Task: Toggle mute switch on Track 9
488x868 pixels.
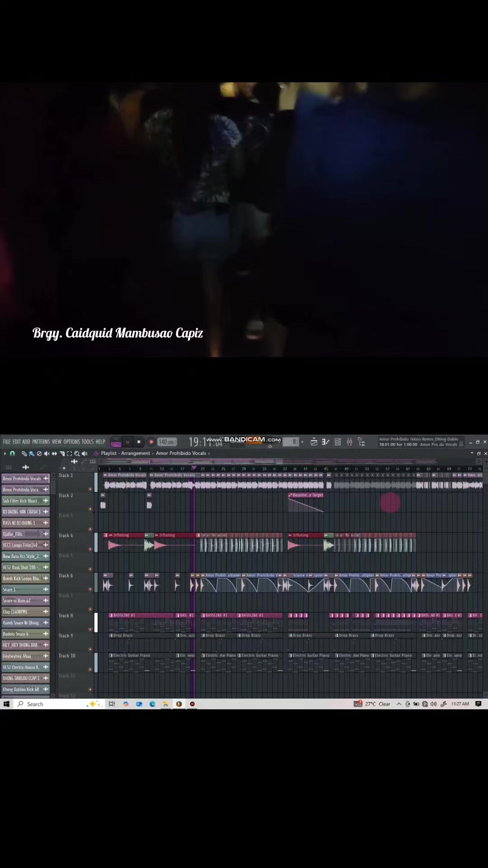Action: click(x=90, y=649)
